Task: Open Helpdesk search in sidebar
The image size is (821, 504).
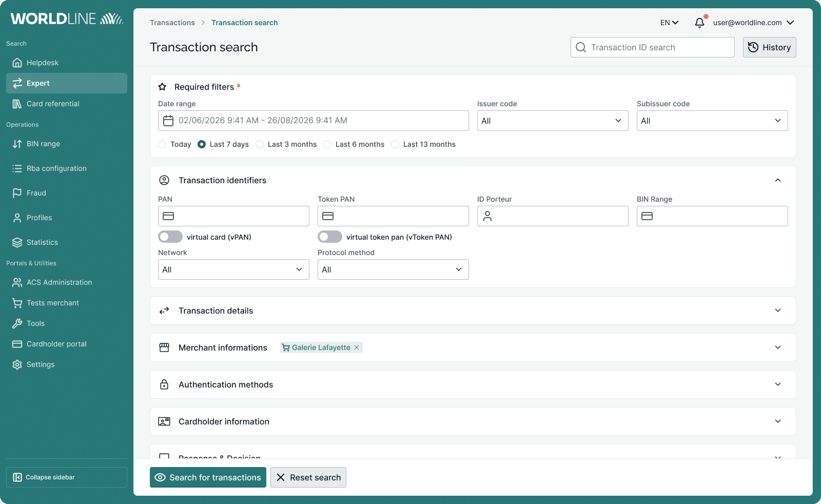Action: [67, 63]
